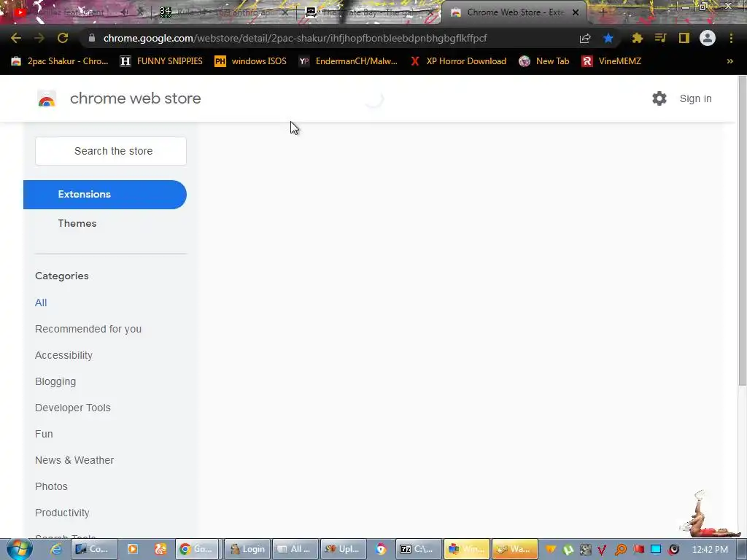This screenshot has width=747, height=560.
Task: Switch to the Wa... taskbar window
Action: coord(514,549)
